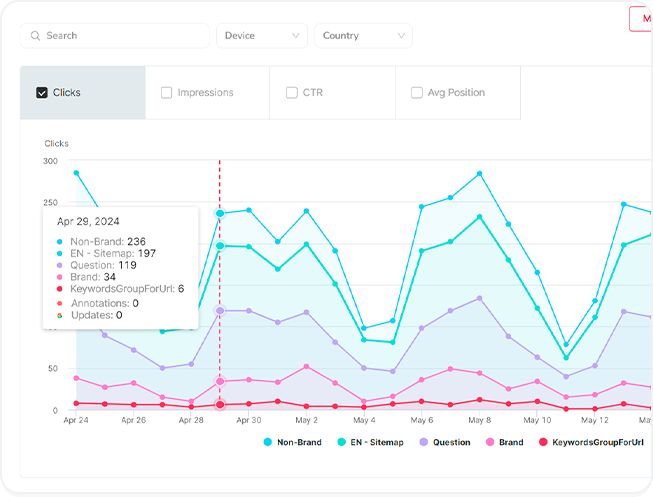653x497 pixels.
Task: Click the partially visible red button at top right
Action: coord(640,19)
